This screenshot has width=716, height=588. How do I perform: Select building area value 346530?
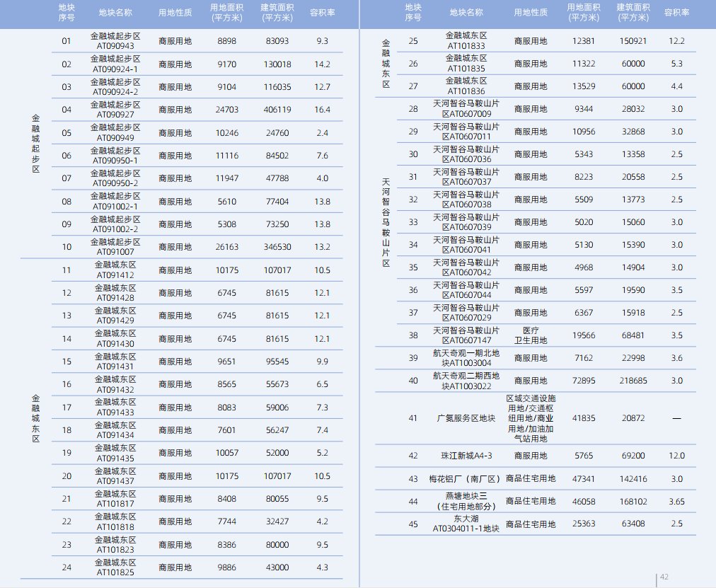coord(277,247)
